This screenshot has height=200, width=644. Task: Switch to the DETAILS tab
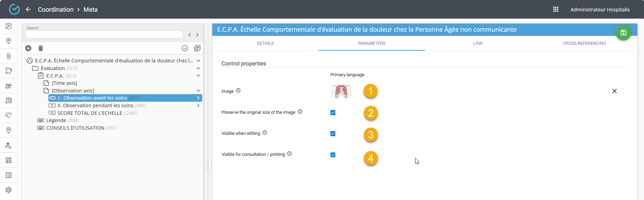[x=265, y=43]
